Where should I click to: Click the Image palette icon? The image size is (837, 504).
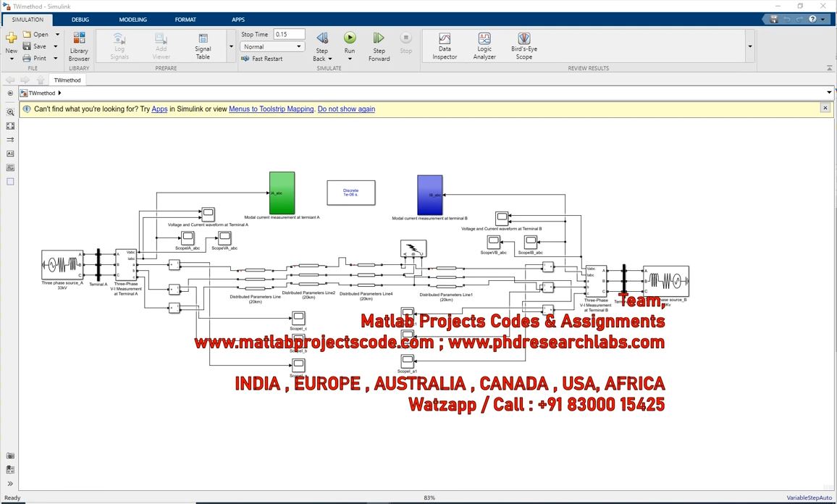pos(10,168)
